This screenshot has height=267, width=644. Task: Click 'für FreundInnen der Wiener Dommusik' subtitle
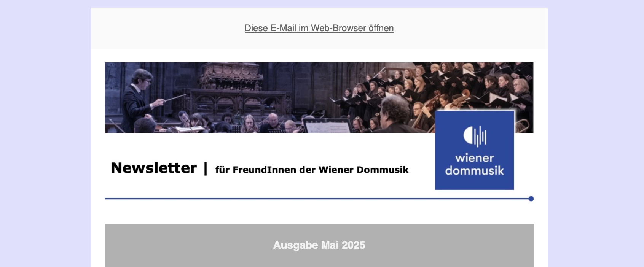(312, 170)
